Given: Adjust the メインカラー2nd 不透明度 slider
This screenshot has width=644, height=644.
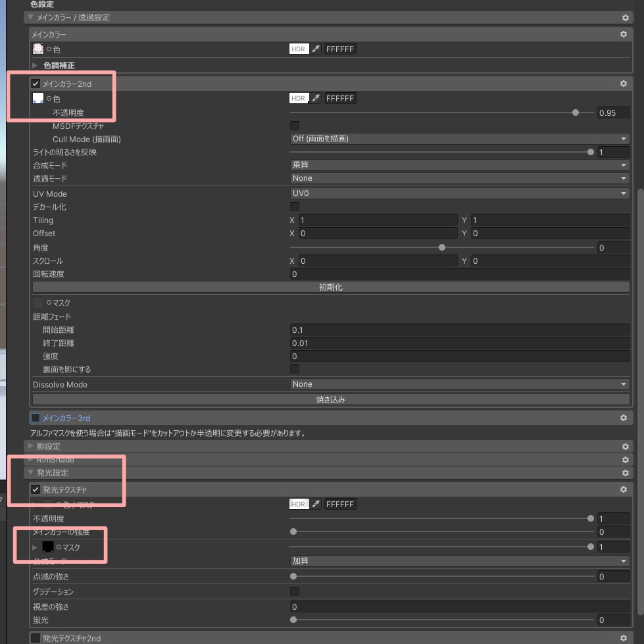Looking at the screenshot, I should tap(442, 112).
